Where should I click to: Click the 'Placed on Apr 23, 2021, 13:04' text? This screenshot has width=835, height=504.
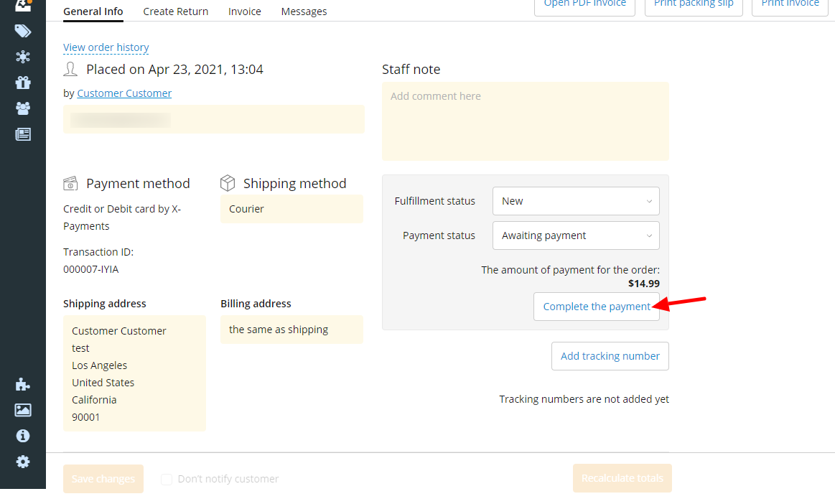pyautogui.click(x=174, y=69)
